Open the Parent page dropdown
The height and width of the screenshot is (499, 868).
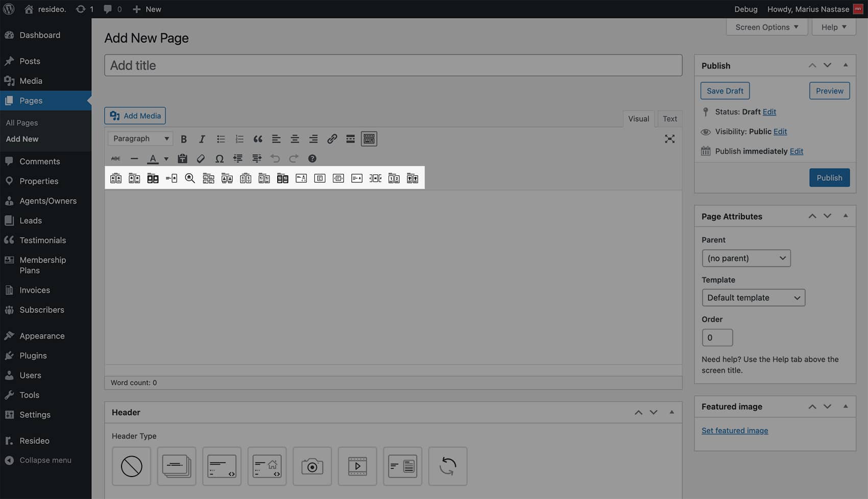[746, 258]
